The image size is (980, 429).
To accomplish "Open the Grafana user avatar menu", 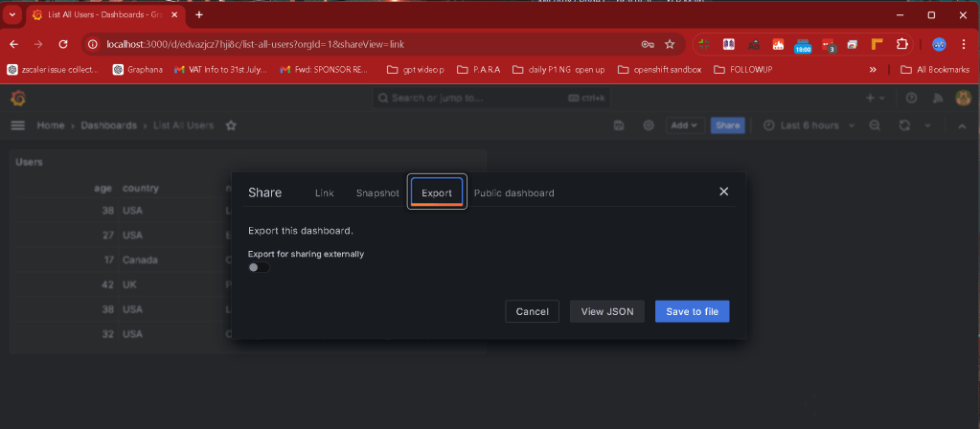I will (x=963, y=98).
